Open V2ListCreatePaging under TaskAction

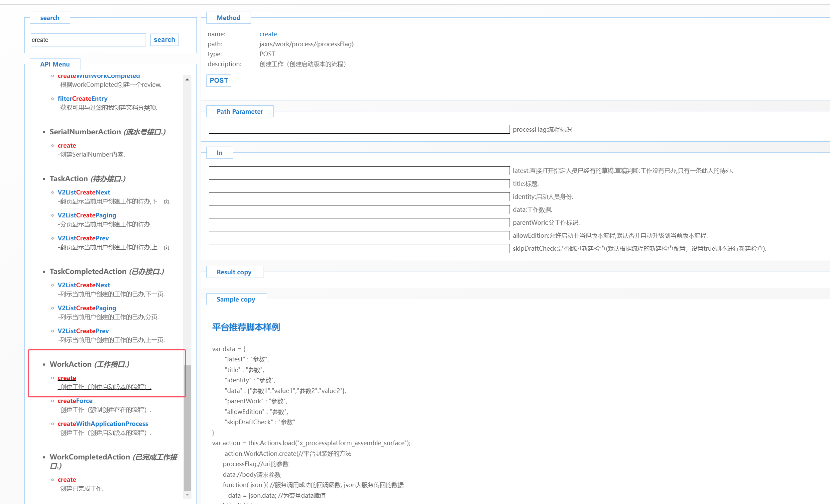tap(86, 215)
